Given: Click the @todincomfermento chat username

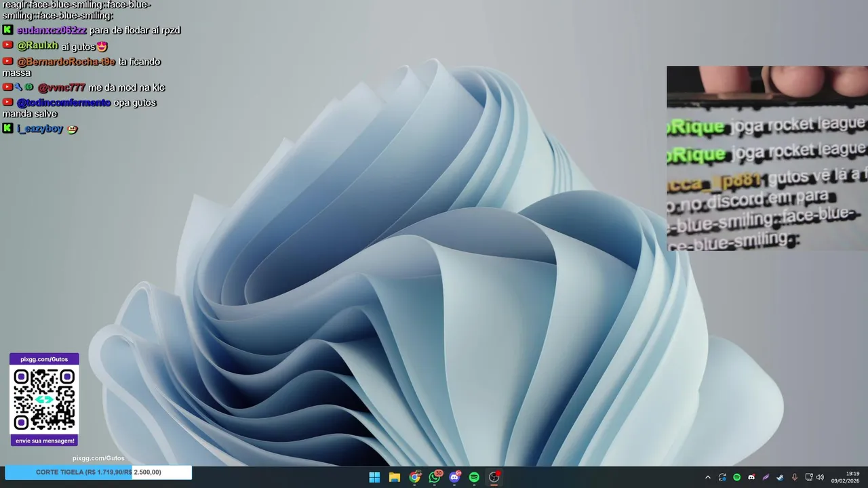Looking at the screenshot, I should 64,103.
